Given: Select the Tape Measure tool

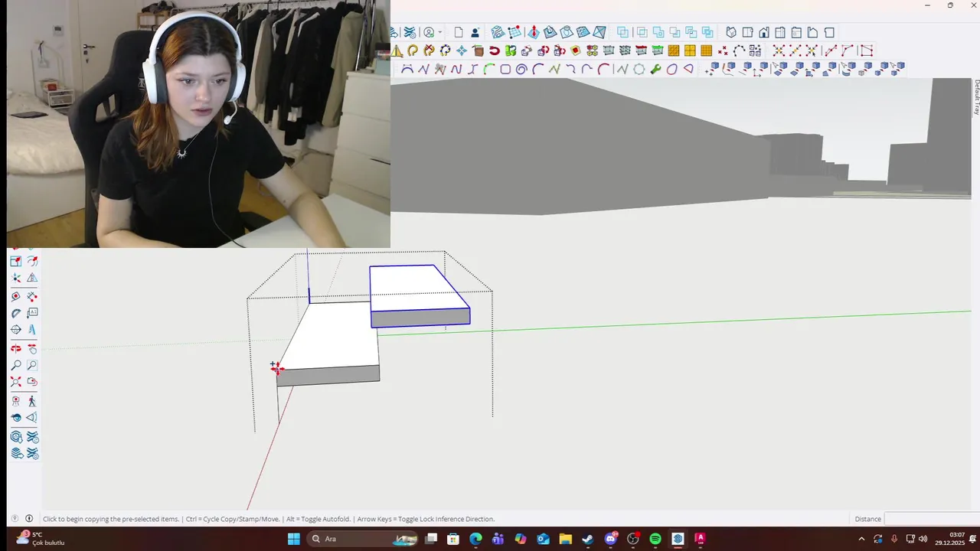Looking at the screenshot, I should click(x=15, y=296).
